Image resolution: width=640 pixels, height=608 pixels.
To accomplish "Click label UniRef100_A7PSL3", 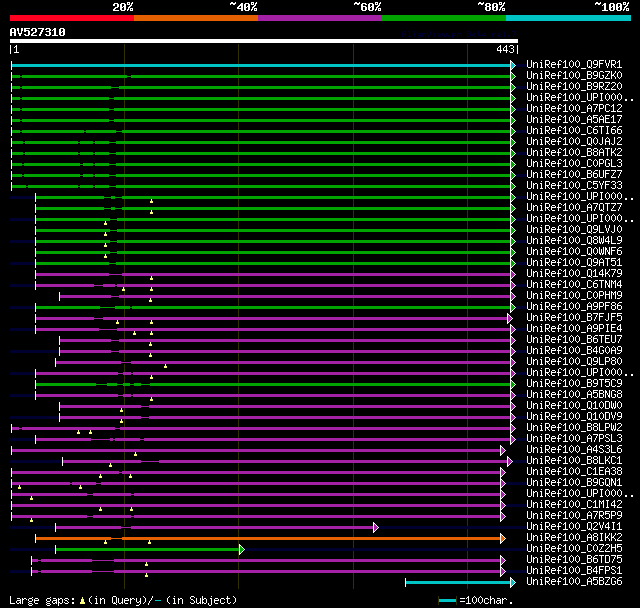I will coord(574,439).
